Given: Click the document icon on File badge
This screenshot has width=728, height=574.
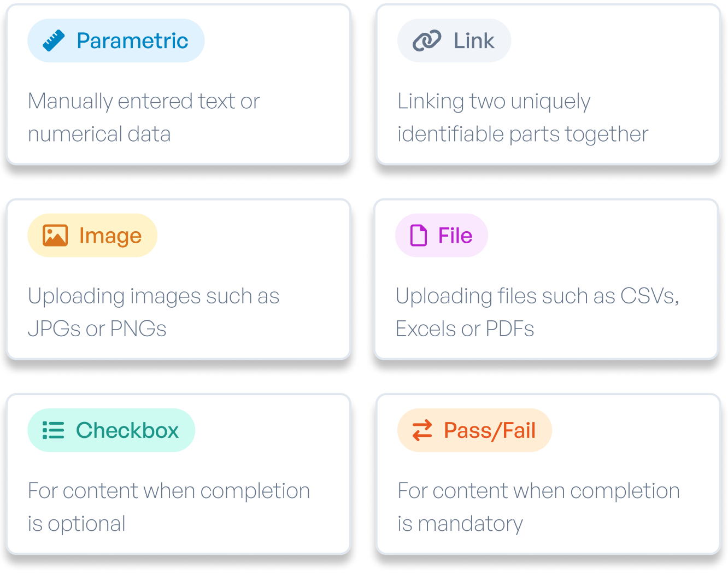Looking at the screenshot, I should click(x=419, y=236).
